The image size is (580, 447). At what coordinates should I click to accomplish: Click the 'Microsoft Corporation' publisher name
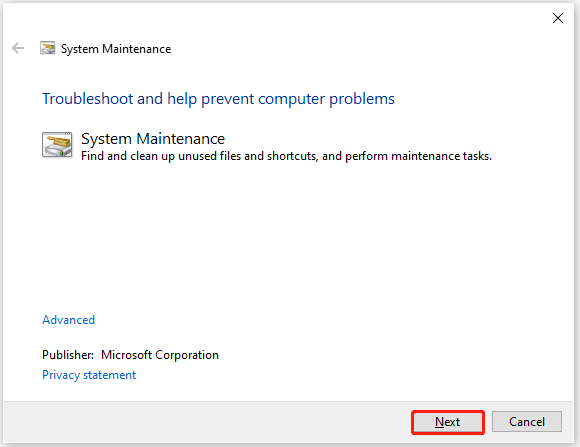pyautogui.click(x=160, y=355)
